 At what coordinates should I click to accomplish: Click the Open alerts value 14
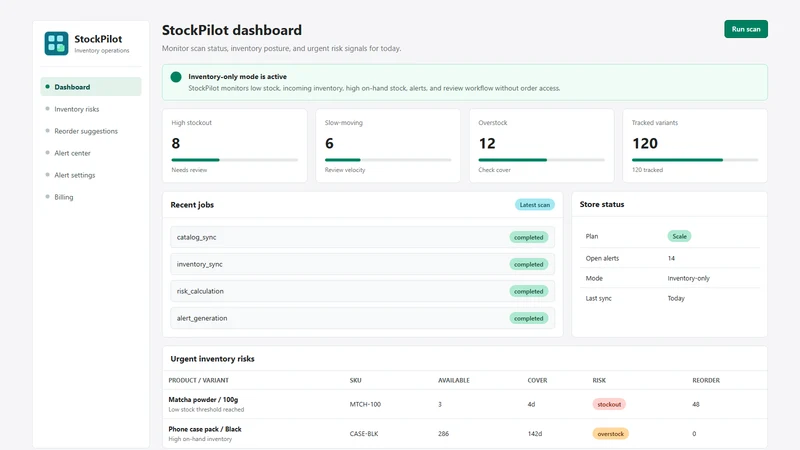click(x=671, y=258)
